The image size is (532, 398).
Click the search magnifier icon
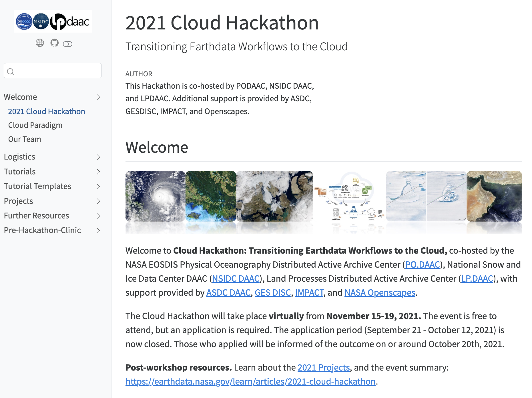click(11, 71)
